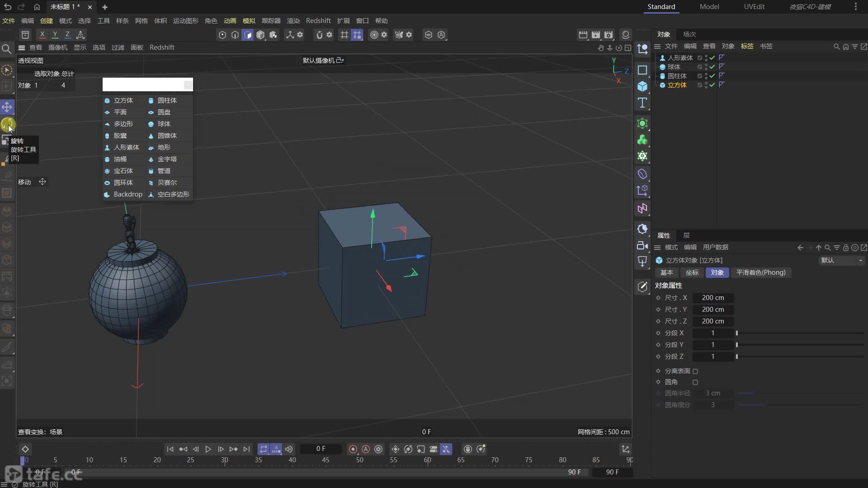
Task: Adjust the 分段 Z slider
Action: tap(800, 357)
